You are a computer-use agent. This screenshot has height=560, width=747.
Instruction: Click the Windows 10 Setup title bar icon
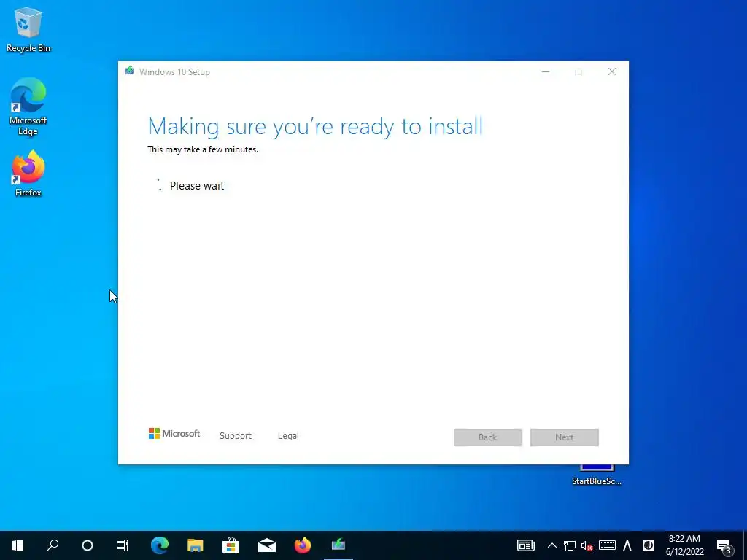point(130,71)
